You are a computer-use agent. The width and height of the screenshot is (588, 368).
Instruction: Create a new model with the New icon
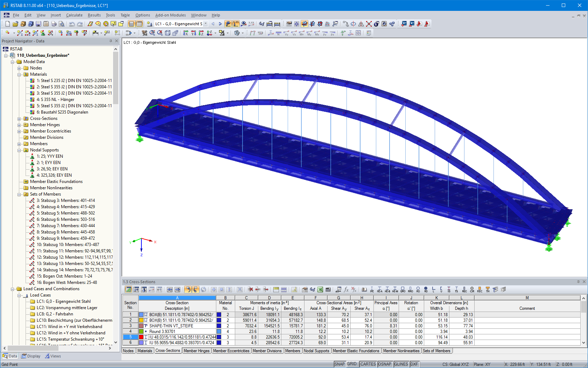pos(8,24)
